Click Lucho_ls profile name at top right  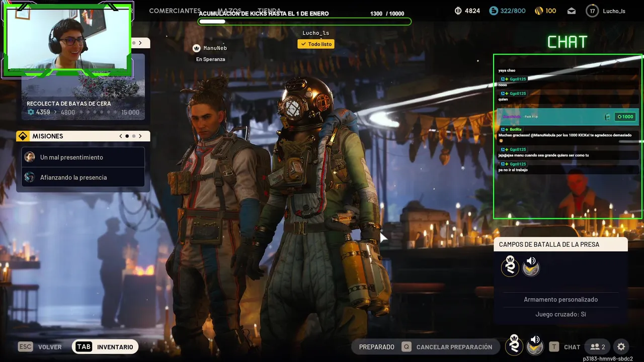[x=614, y=11]
